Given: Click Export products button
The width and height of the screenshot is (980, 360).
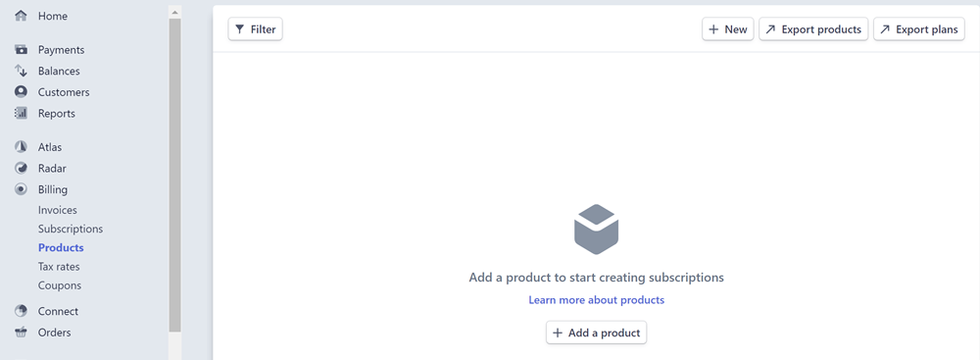Looking at the screenshot, I should (813, 29).
